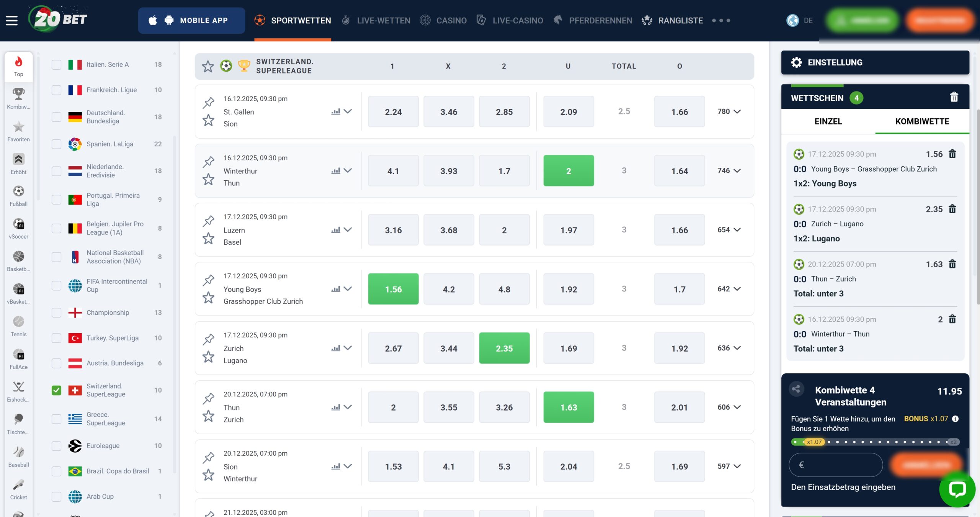Expand the 780 more markets dropdown
This screenshot has height=517, width=980.
coord(729,111)
